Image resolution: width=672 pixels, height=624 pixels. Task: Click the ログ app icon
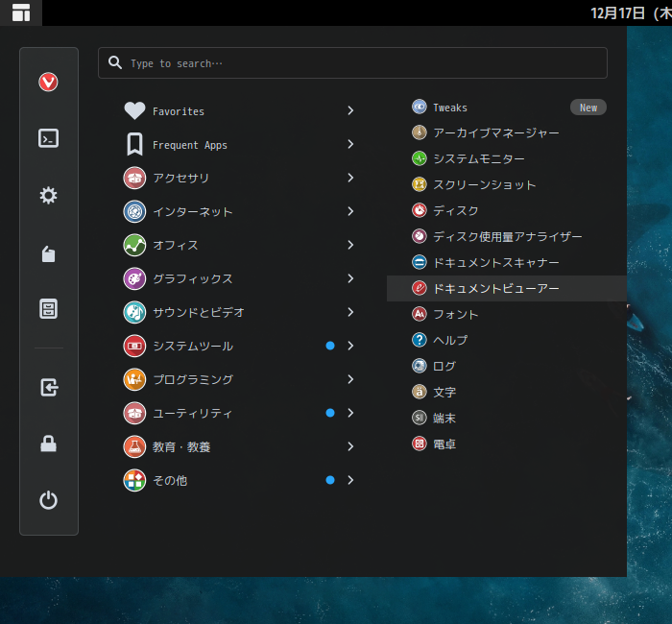pyautogui.click(x=420, y=366)
